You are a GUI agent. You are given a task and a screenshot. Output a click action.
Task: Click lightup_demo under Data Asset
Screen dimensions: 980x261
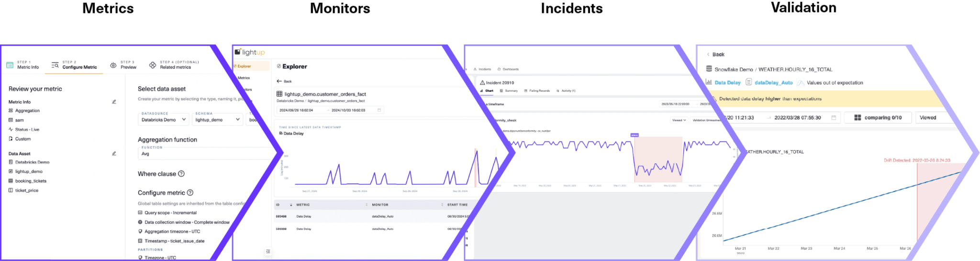pyautogui.click(x=26, y=171)
